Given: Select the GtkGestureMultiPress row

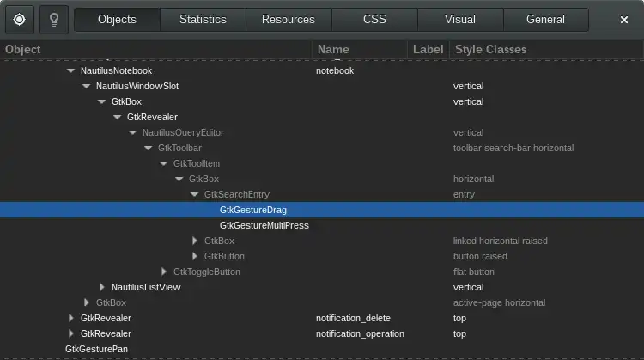Looking at the screenshot, I should click(x=322, y=225).
